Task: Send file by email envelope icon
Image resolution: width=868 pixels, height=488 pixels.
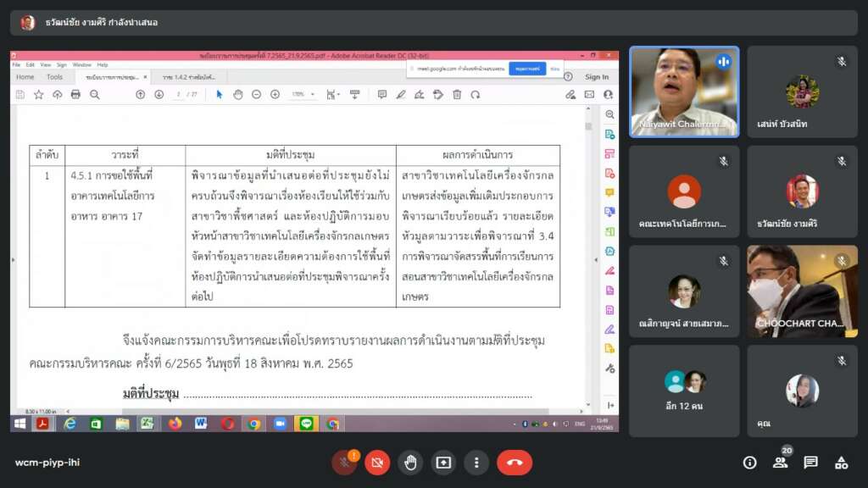Action: coord(590,95)
